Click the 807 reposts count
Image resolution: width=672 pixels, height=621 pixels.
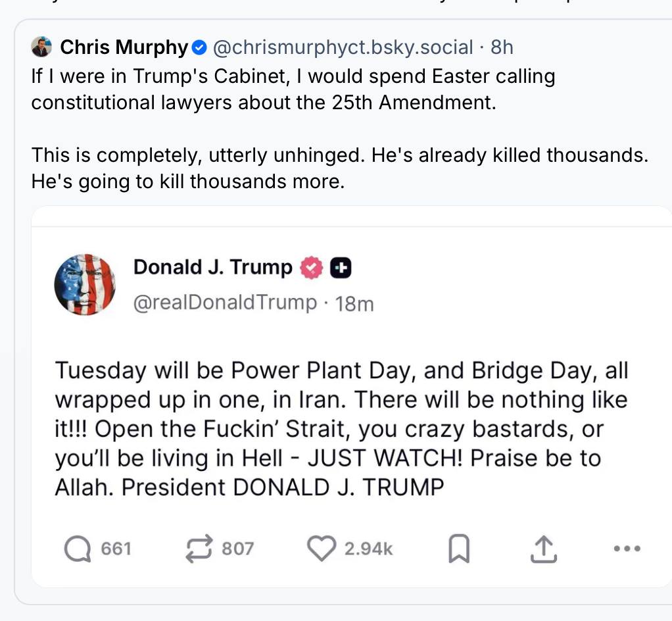pos(237,549)
